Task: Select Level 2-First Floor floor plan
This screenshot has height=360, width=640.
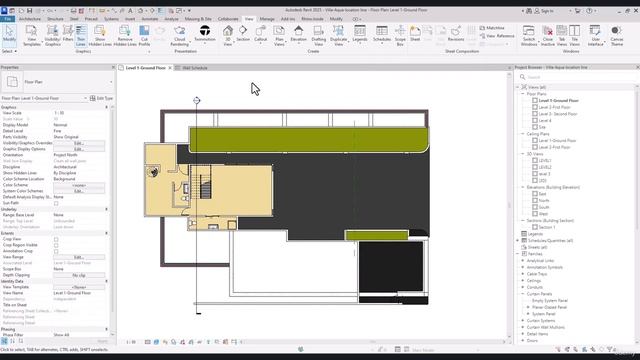Action: click(554, 107)
